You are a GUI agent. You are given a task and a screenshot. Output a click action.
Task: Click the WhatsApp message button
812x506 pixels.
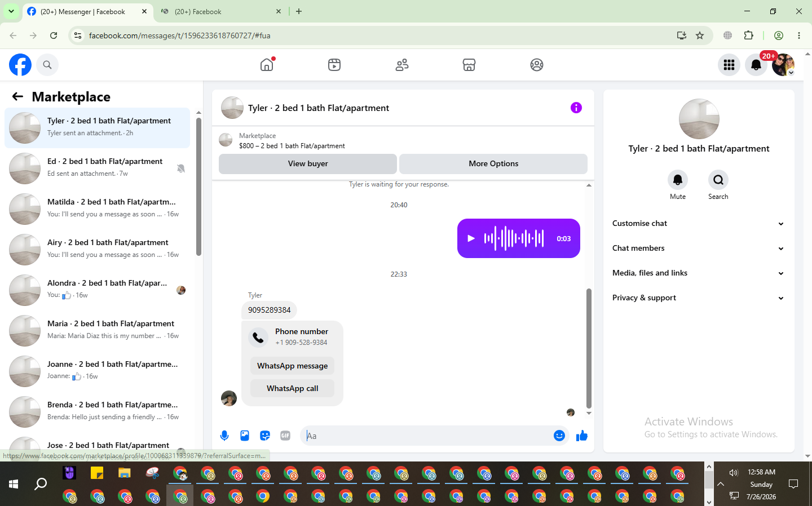[292, 366]
